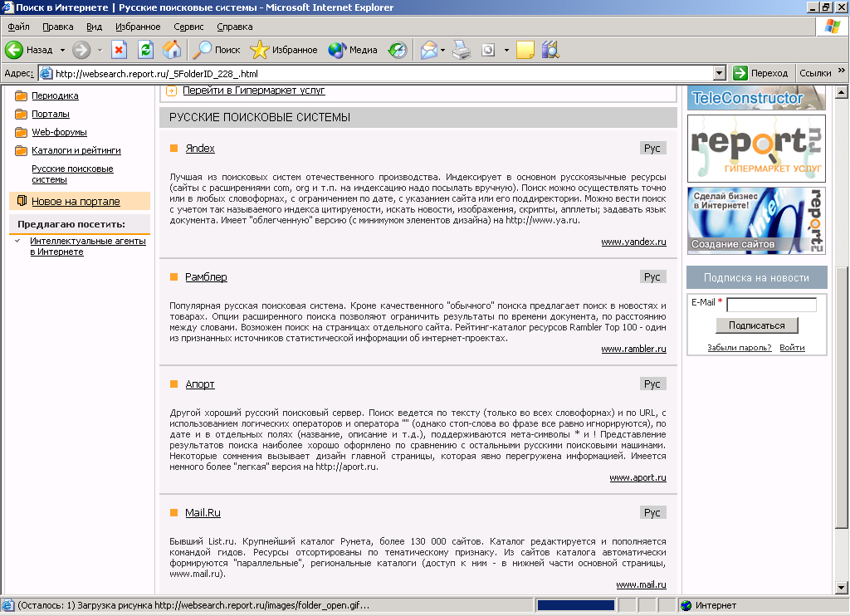Open the Edit button dropdown arrow
Image resolution: width=850 pixels, height=616 pixels.
click(506, 50)
